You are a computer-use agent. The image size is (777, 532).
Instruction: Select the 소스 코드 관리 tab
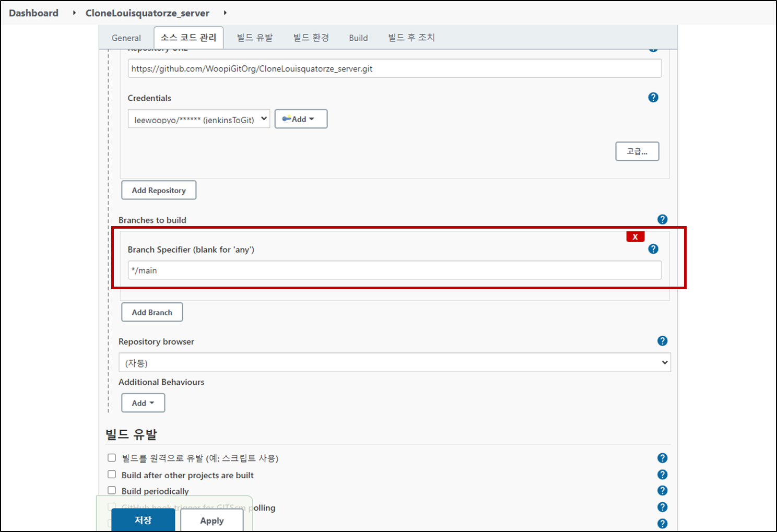[189, 38]
